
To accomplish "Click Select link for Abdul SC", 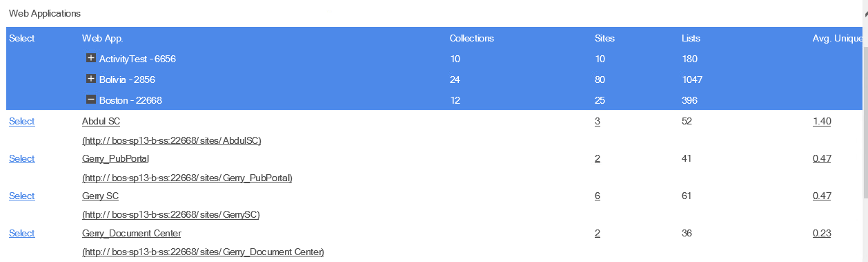I will pyautogui.click(x=22, y=122).
